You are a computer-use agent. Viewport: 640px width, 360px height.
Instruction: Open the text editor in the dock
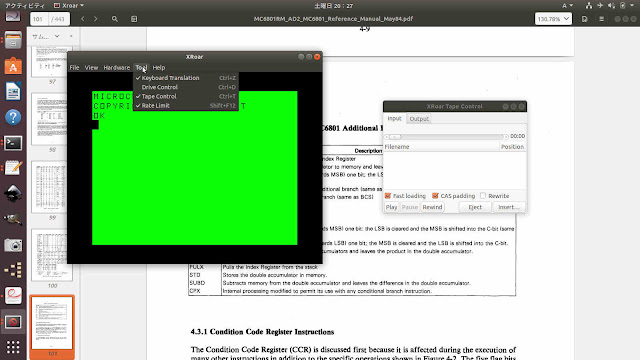13,168
